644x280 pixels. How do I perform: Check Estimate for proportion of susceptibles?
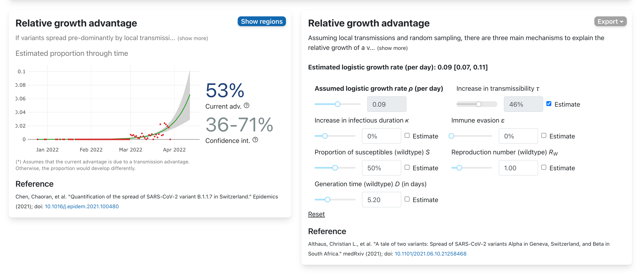point(407,167)
